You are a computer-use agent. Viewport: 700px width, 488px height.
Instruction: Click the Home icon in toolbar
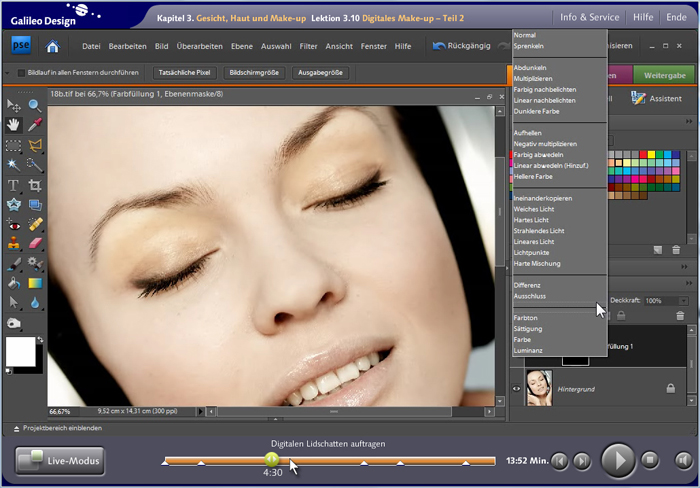tap(53, 46)
